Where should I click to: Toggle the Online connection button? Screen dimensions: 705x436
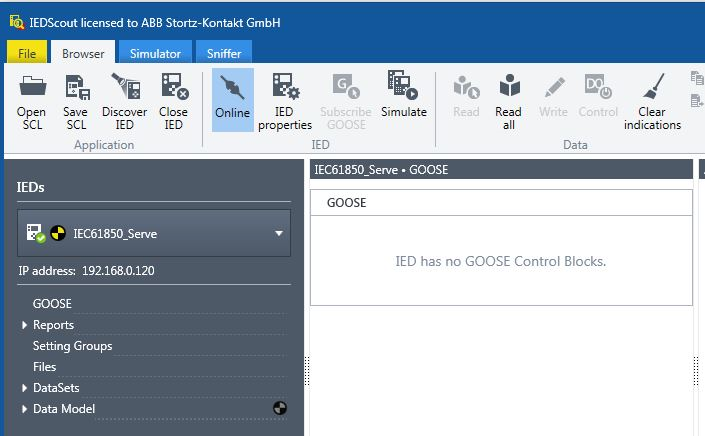pos(232,100)
